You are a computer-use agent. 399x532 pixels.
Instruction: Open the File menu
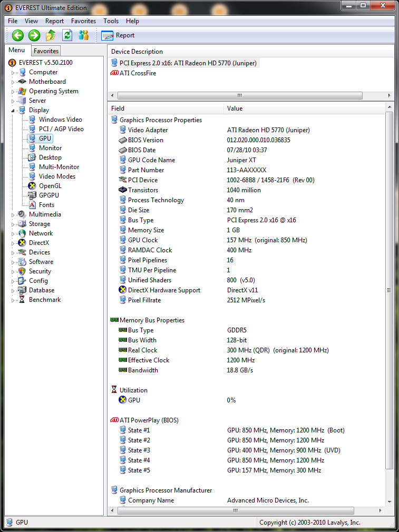(x=13, y=21)
